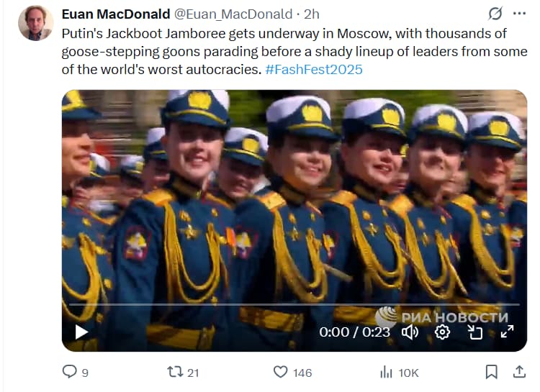
Task: Click the 2h timestamp link
Action: coord(312,14)
